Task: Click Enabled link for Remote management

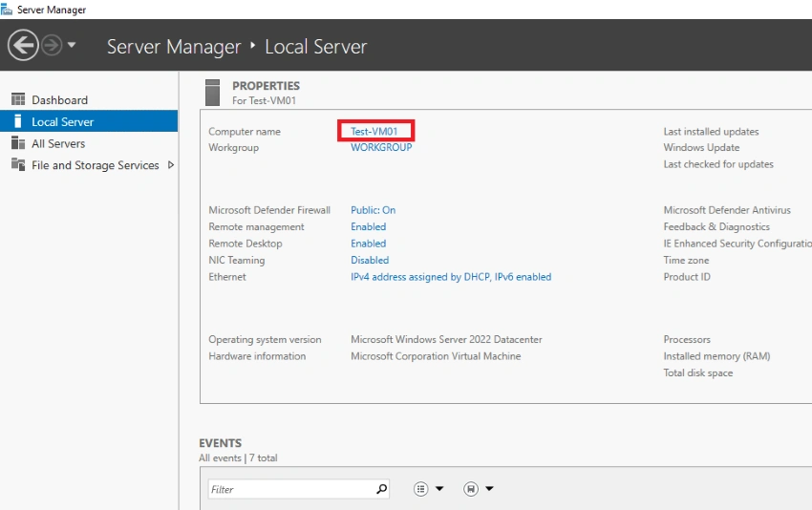Action: point(368,226)
